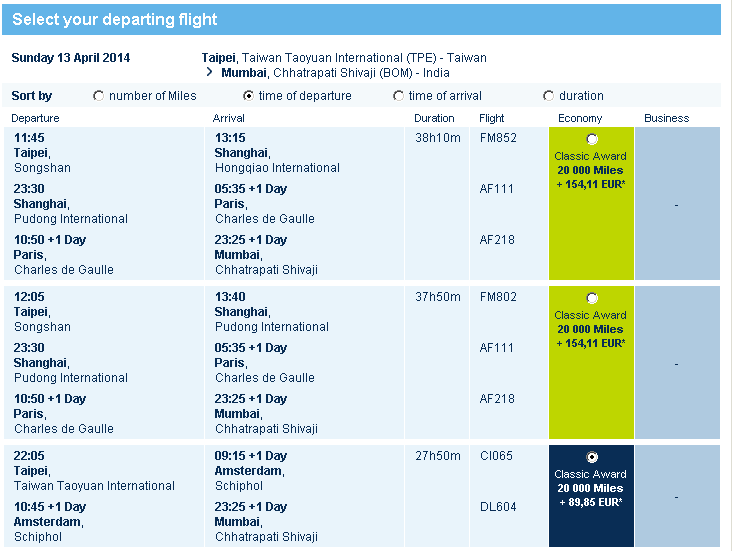734x551 pixels.
Task: Click the Business column header
Action: (666, 118)
